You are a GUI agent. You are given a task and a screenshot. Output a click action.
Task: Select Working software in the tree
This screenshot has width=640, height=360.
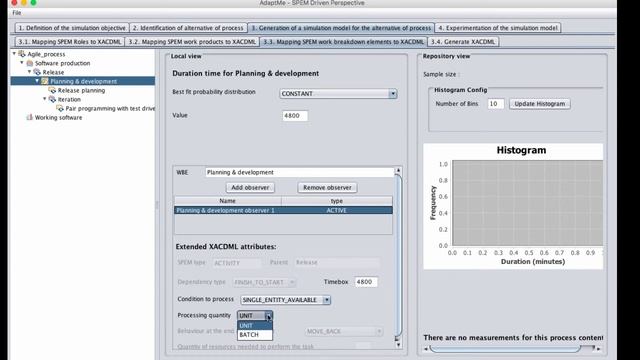click(58, 117)
